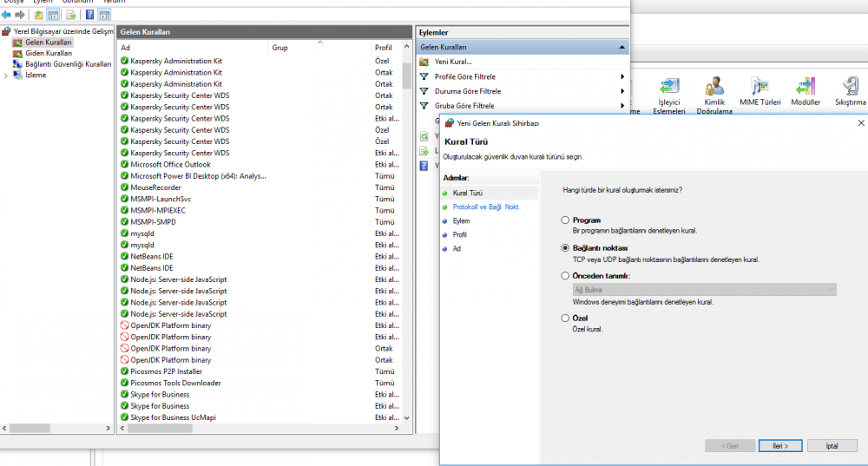
Task: Click the < Geri button in the wizard
Action: [730, 445]
